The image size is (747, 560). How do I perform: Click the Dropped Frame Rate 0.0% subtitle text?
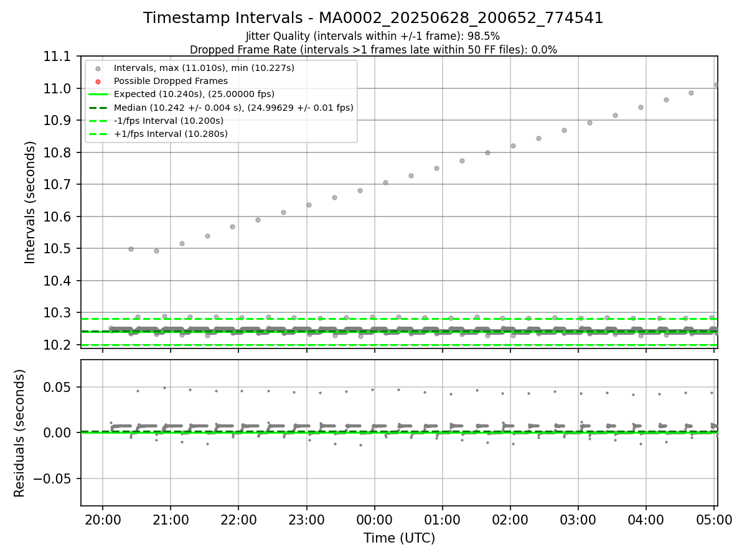(x=373, y=50)
